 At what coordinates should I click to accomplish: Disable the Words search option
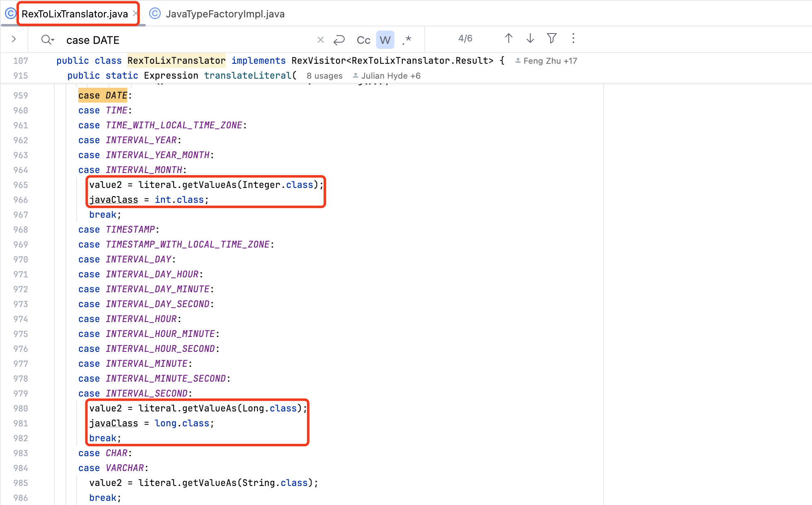click(x=385, y=40)
